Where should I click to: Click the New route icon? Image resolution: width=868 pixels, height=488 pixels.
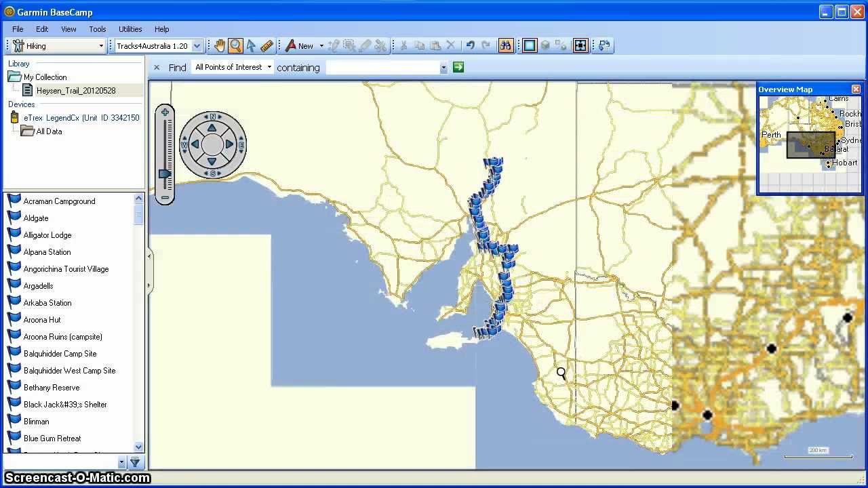[x=291, y=46]
